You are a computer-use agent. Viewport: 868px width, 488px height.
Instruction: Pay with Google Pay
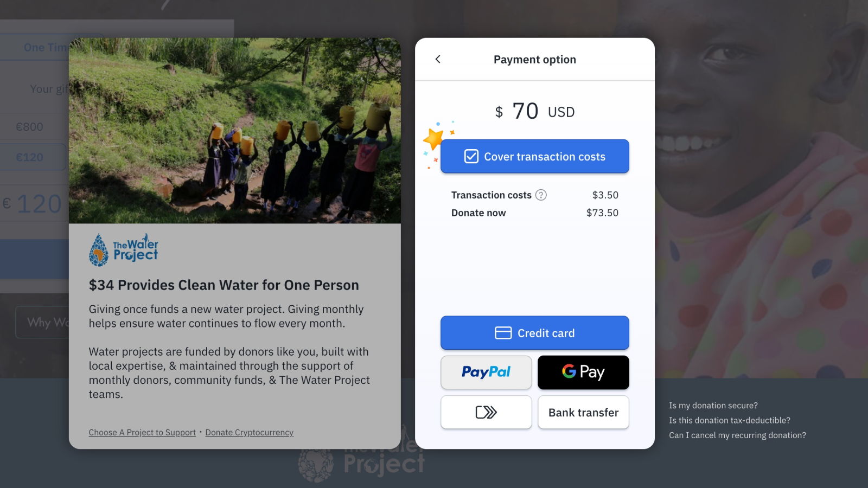[583, 373]
